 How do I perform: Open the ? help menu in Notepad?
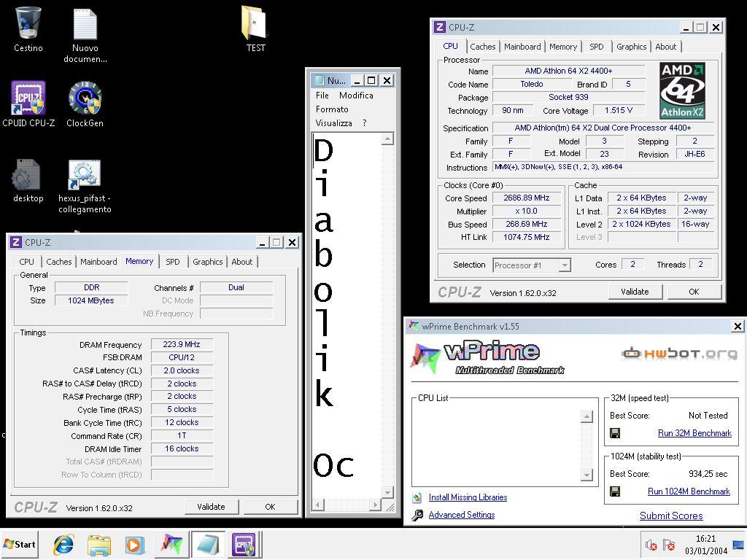click(365, 123)
